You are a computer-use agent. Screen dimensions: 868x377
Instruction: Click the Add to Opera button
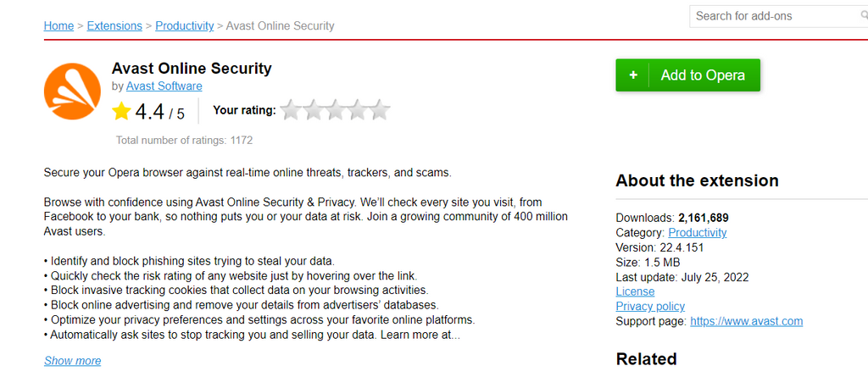pyautogui.click(x=687, y=75)
